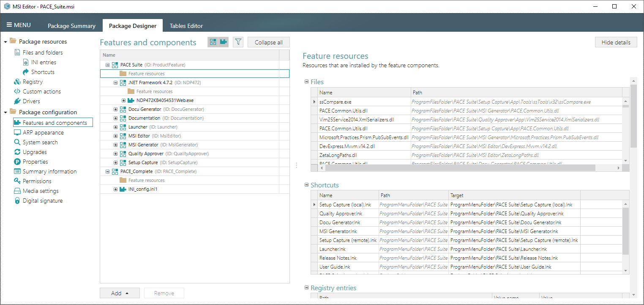Click the disabled Remove button

click(x=164, y=293)
